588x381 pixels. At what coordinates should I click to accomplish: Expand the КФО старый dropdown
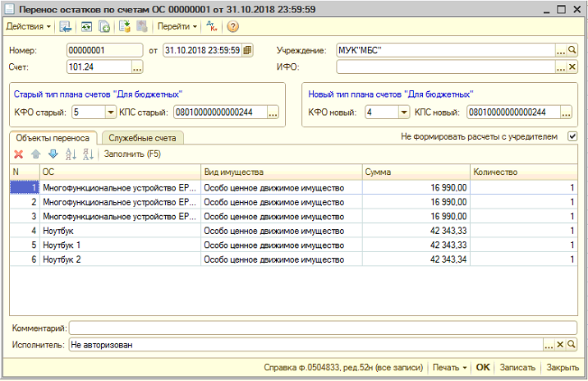click(x=111, y=112)
